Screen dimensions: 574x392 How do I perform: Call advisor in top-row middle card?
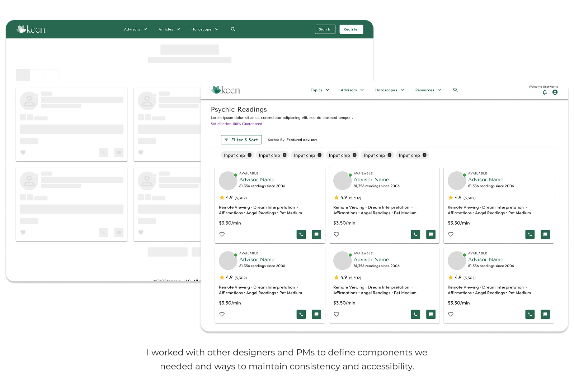pyautogui.click(x=415, y=234)
